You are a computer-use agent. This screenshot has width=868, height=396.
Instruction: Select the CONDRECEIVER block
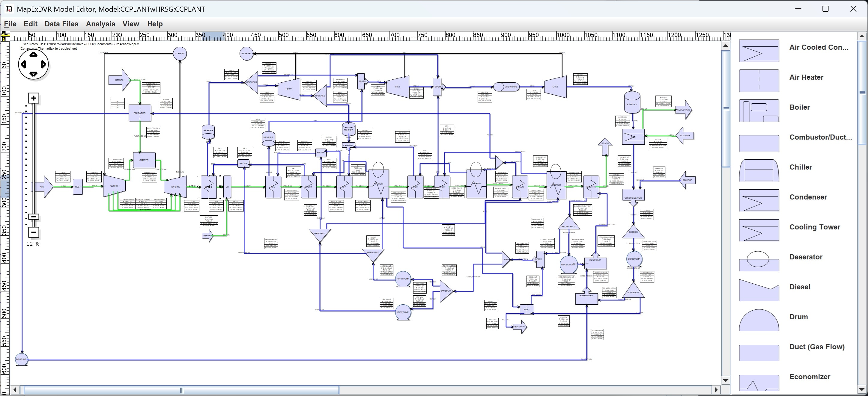633,198
